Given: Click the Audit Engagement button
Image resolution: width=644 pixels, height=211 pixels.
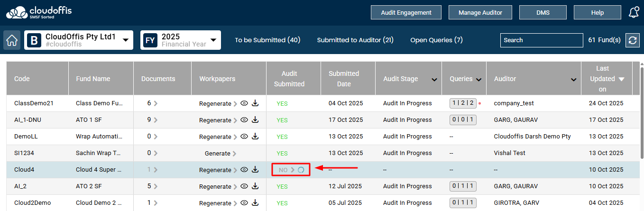Looking at the screenshot, I should coord(406,13).
